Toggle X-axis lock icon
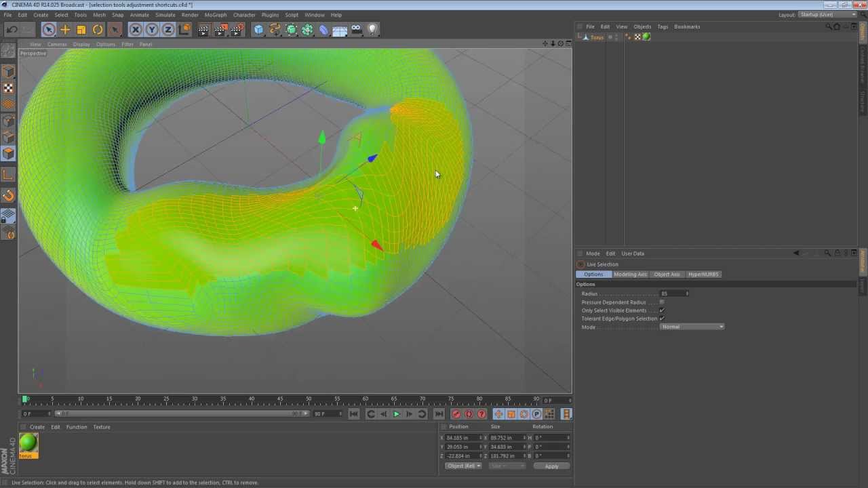This screenshot has width=868, height=488. [x=136, y=29]
